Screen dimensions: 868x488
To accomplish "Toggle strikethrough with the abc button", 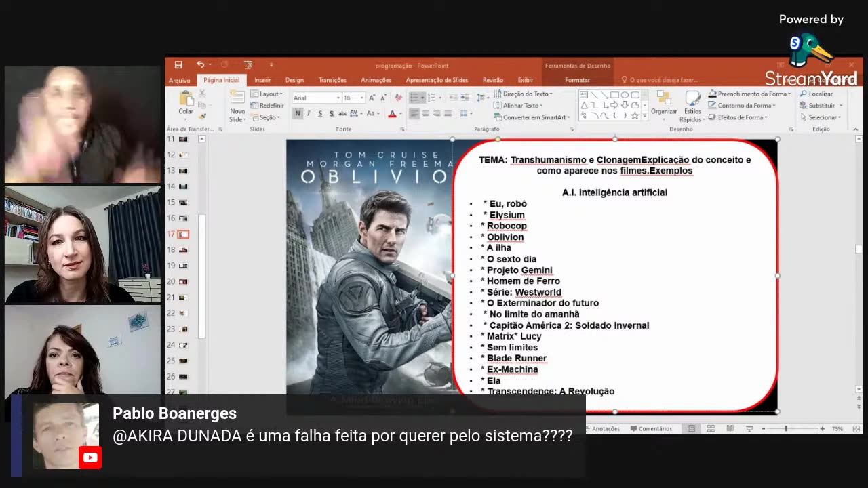I will [342, 114].
